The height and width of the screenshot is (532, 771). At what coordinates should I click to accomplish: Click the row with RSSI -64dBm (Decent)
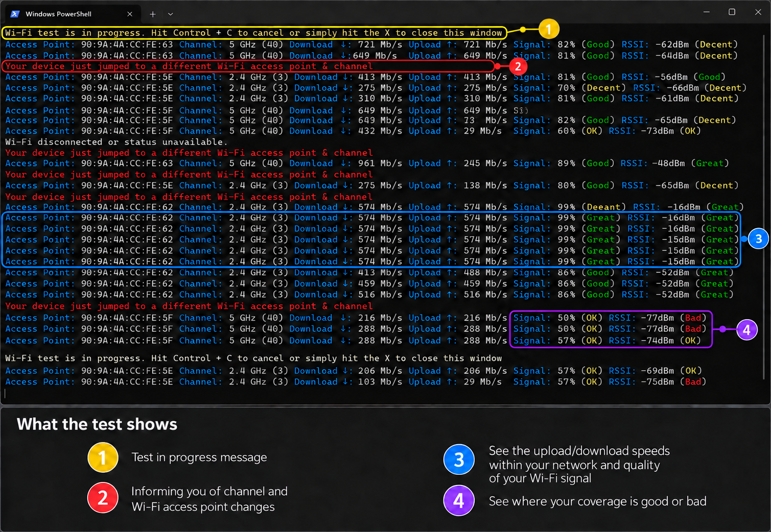pos(371,56)
